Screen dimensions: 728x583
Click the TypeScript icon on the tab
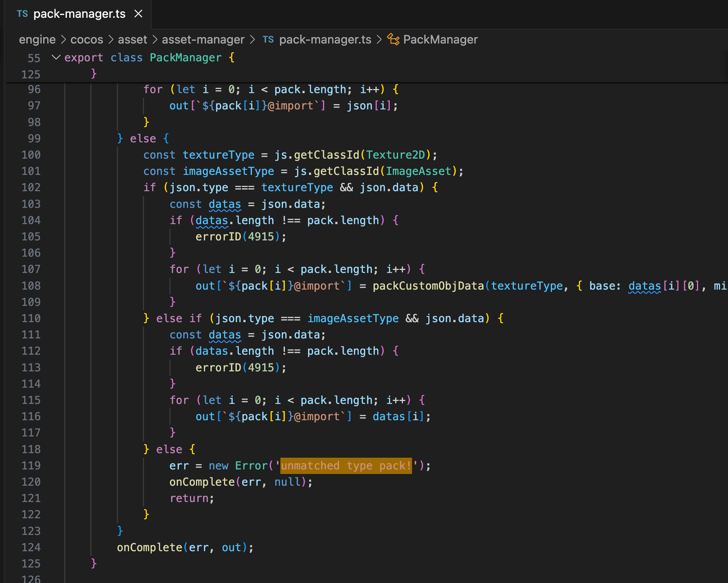(x=22, y=14)
